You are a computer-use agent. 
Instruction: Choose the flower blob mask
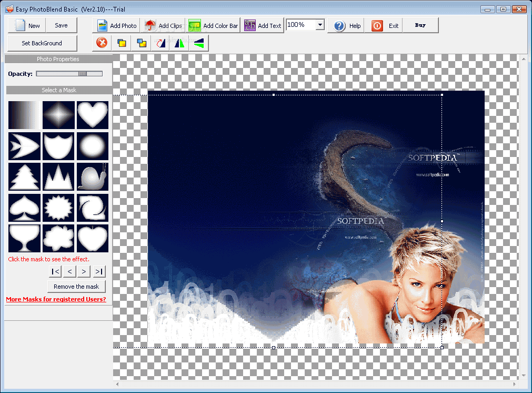click(58, 239)
